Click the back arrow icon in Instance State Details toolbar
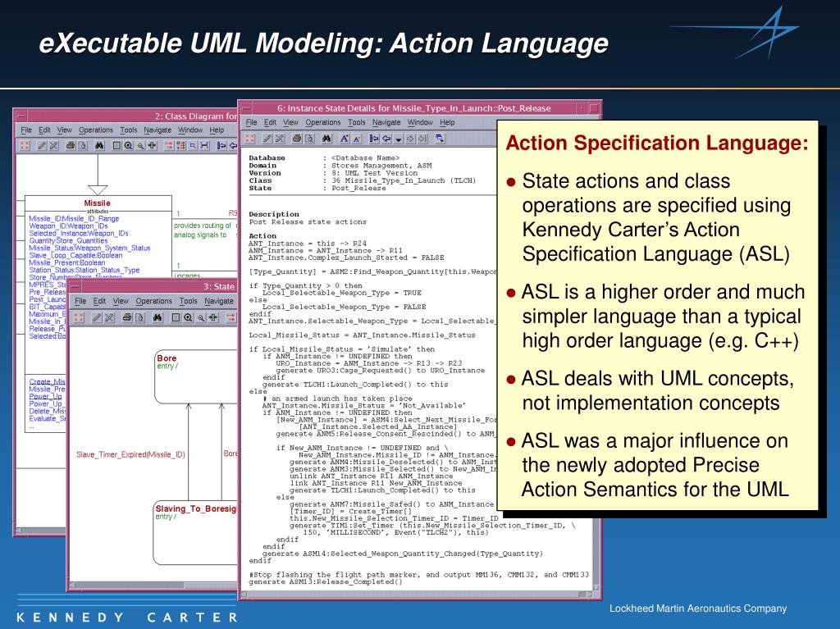 point(386,139)
